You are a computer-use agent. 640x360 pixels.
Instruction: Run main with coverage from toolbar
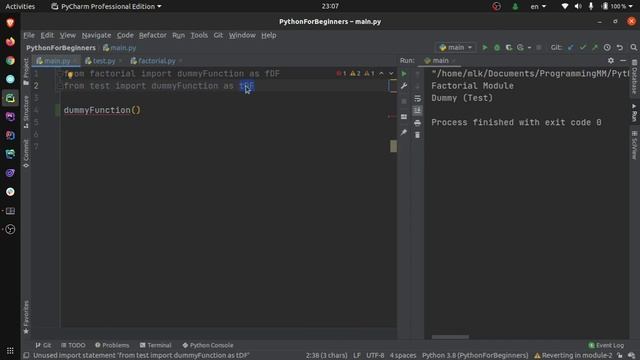click(x=509, y=48)
